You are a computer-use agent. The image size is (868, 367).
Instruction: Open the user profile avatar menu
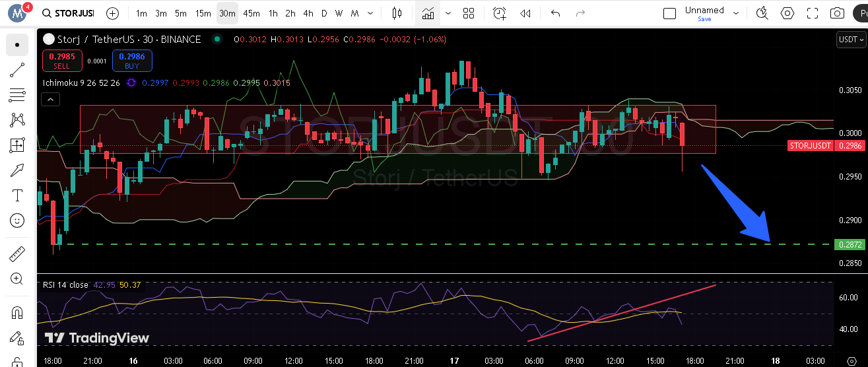(18, 13)
